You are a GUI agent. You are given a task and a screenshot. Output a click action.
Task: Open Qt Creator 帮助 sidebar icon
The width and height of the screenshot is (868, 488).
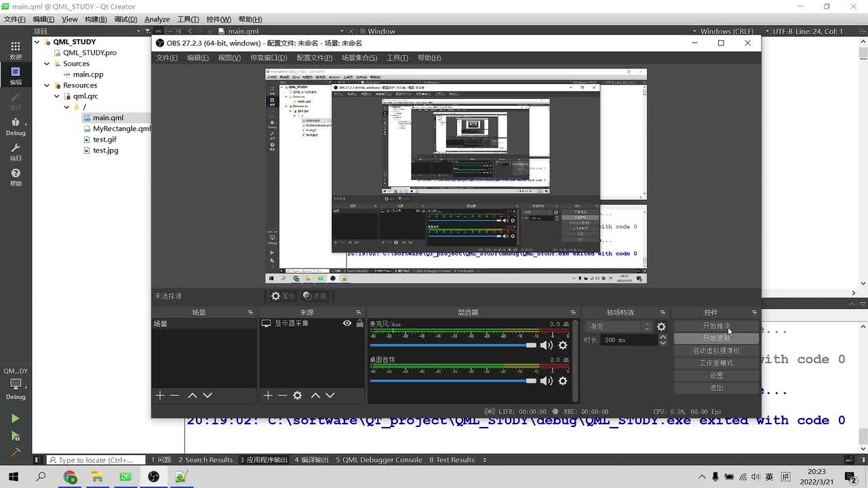16,178
